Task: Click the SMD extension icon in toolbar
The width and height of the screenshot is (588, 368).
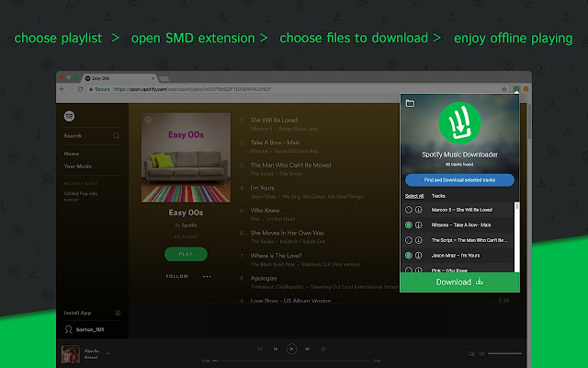Action: (x=516, y=89)
